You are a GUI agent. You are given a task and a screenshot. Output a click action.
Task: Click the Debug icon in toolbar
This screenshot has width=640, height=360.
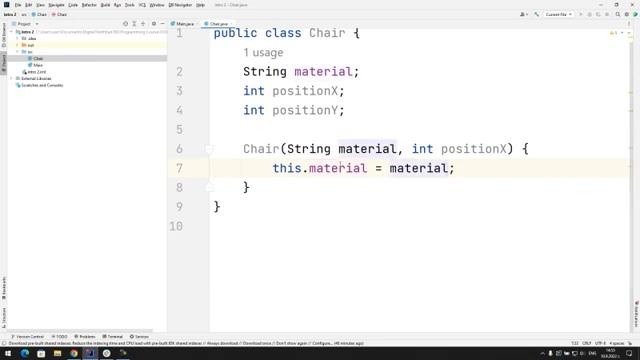pyautogui.click(x=589, y=14)
